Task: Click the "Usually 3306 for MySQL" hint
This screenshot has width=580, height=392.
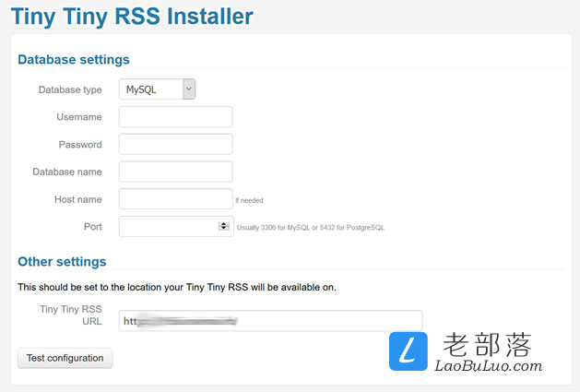Action: pos(311,228)
